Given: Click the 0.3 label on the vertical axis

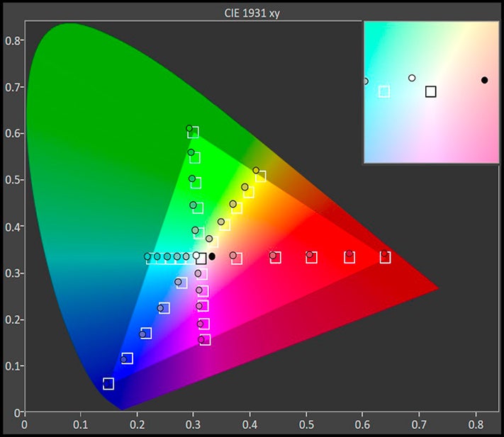Looking at the screenshot, I should [x=12, y=273].
